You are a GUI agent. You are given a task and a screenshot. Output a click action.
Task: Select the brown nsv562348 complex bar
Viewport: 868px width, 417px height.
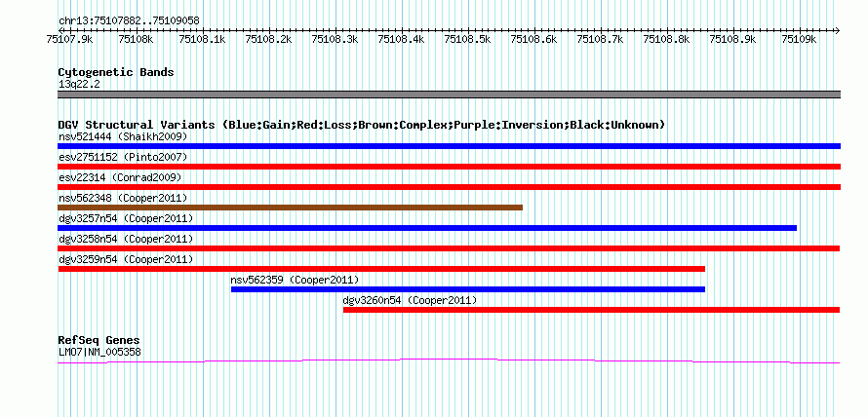point(290,208)
